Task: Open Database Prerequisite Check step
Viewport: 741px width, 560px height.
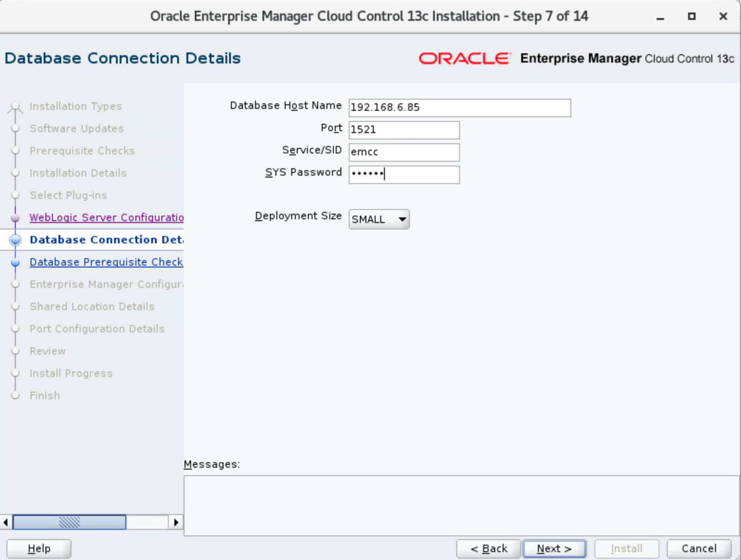Action: 106,262
